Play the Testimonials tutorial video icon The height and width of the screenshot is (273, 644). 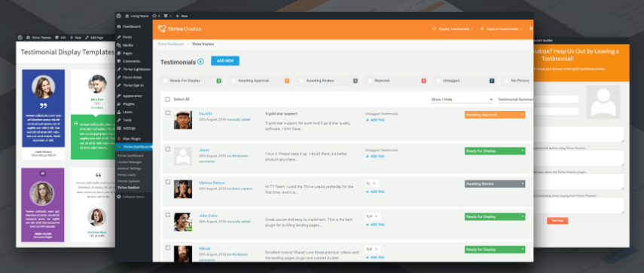(200, 62)
